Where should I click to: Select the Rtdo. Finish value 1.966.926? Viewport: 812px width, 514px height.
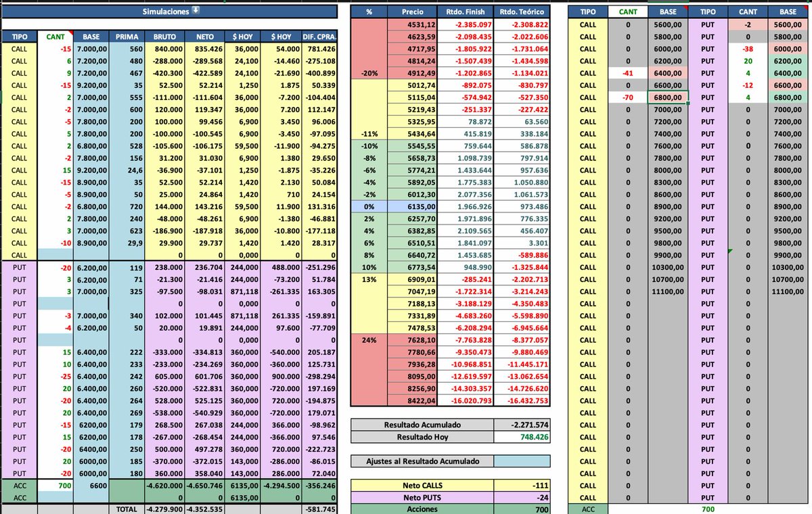(465, 206)
